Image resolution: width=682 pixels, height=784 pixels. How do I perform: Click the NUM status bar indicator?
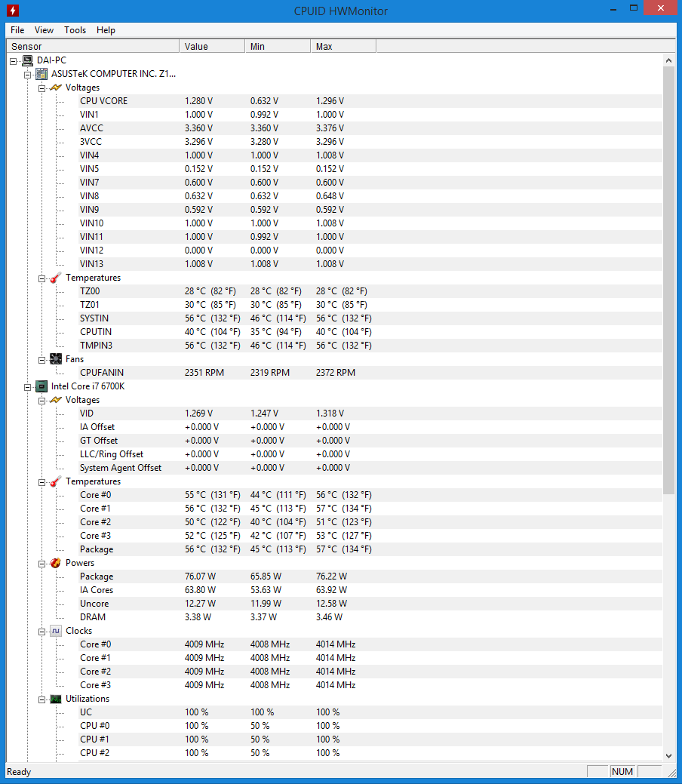622,771
